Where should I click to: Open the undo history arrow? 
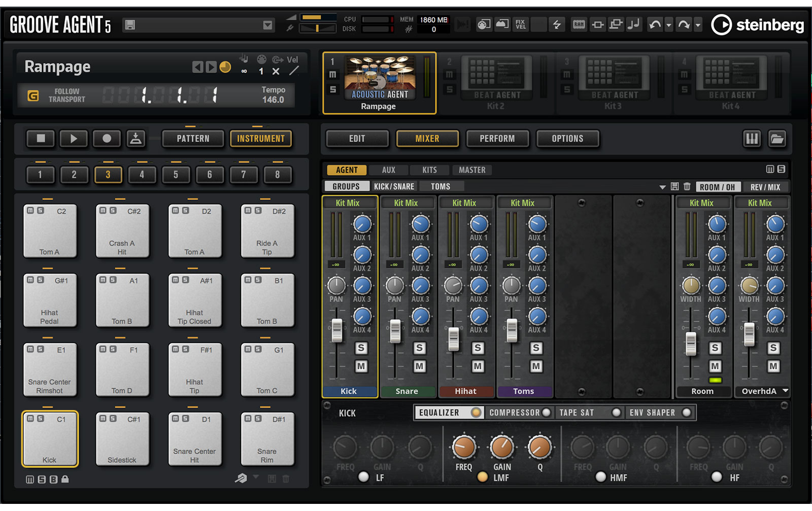pos(668,25)
